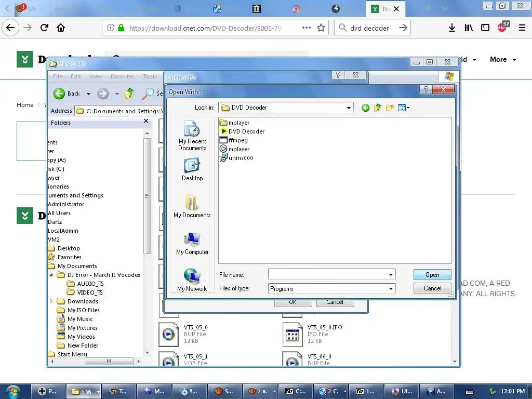Toggle the Firefox sidebar icon
The height and width of the screenshot is (399, 532).
(x=485, y=28)
